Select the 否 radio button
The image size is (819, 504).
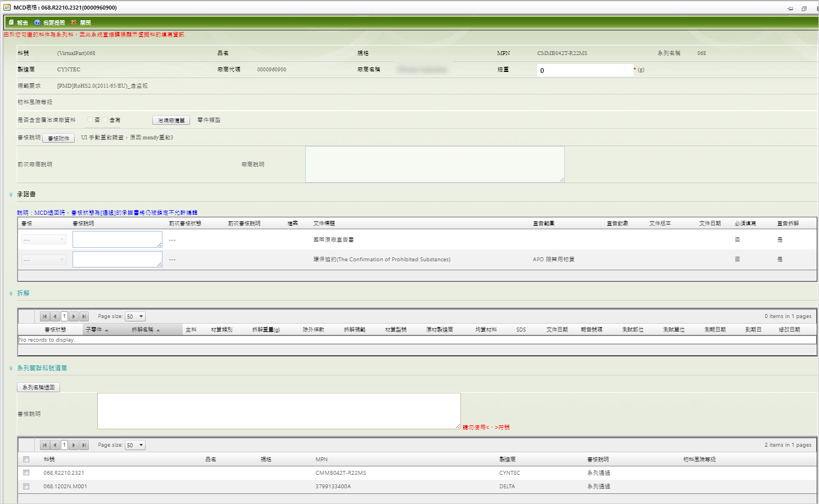90,120
